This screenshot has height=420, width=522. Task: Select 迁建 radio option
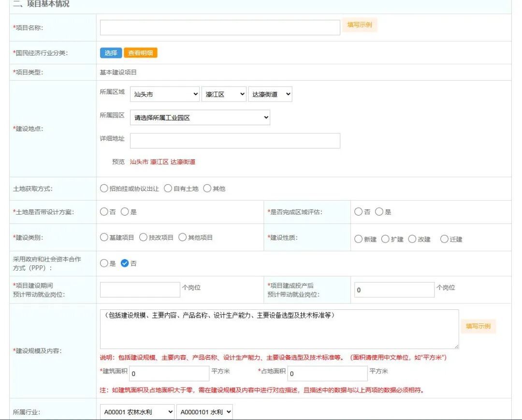point(444,239)
